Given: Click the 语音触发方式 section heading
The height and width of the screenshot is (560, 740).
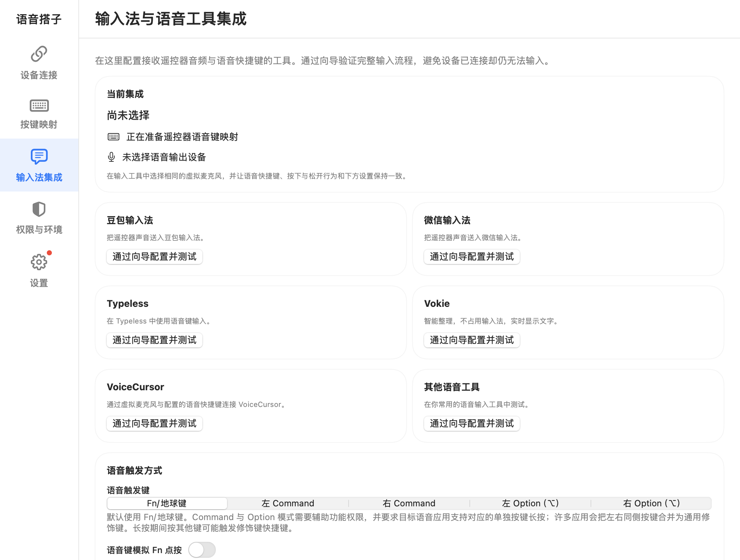Looking at the screenshot, I should coord(134,470).
